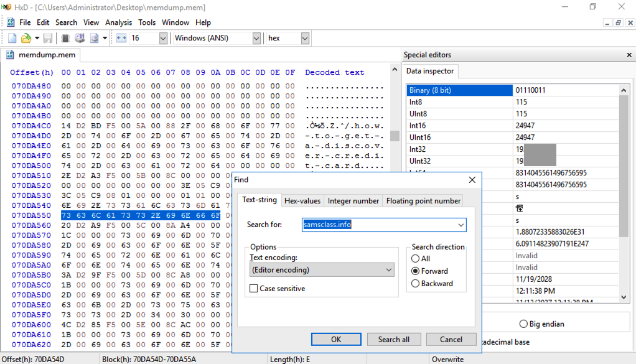636x364 pixels.
Task: Click the Search all button
Action: coord(394,339)
